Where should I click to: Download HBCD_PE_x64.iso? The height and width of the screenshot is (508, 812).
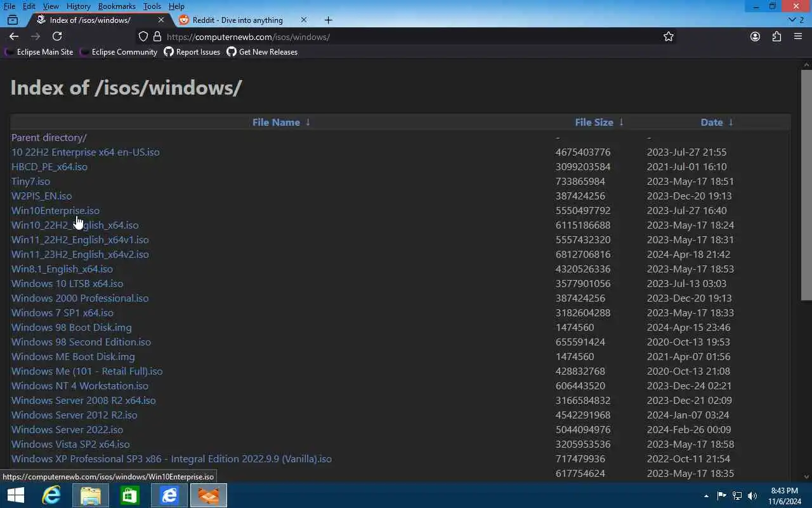point(49,166)
